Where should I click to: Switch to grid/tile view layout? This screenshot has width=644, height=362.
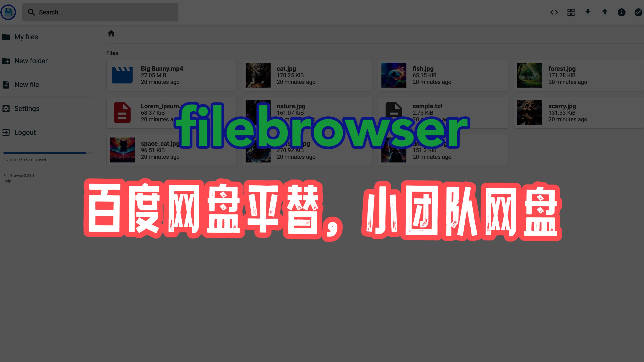pos(571,12)
